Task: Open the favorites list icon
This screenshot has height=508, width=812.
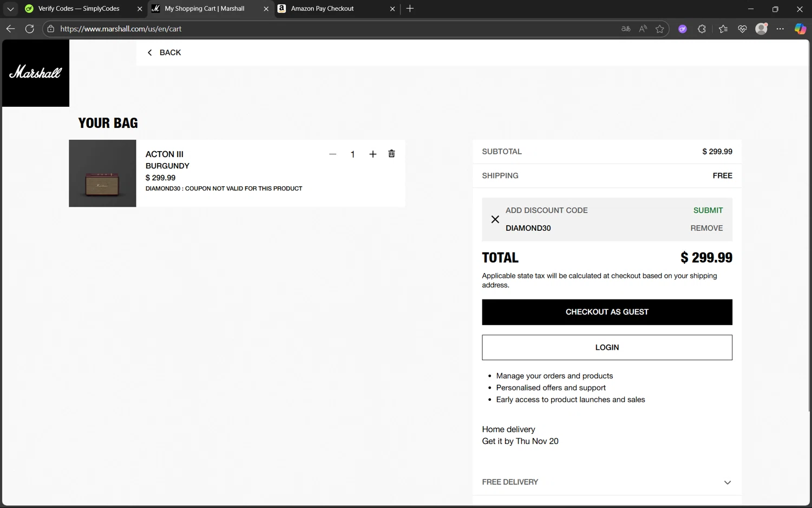Action: click(723, 29)
